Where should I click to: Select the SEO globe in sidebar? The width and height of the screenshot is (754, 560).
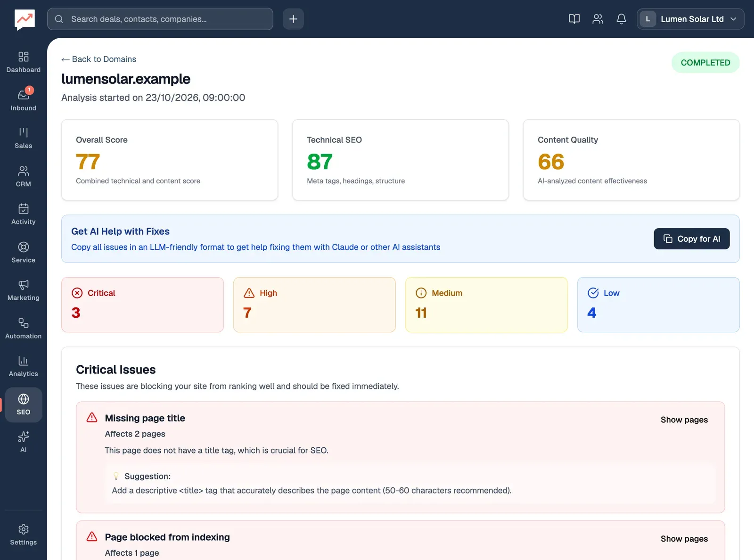(23, 404)
